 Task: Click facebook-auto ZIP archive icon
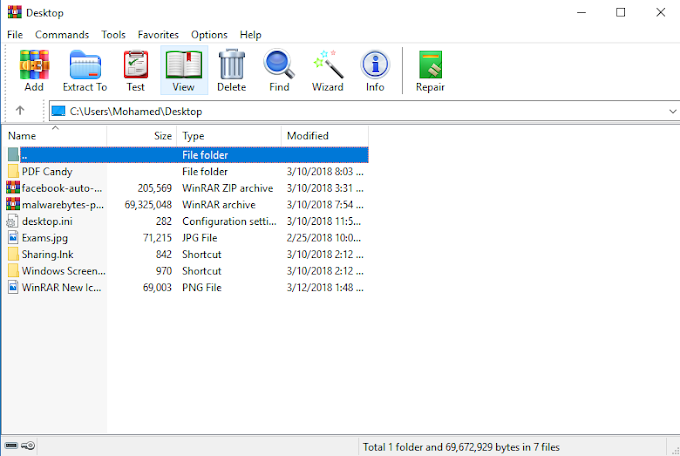[x=13, y=188]
